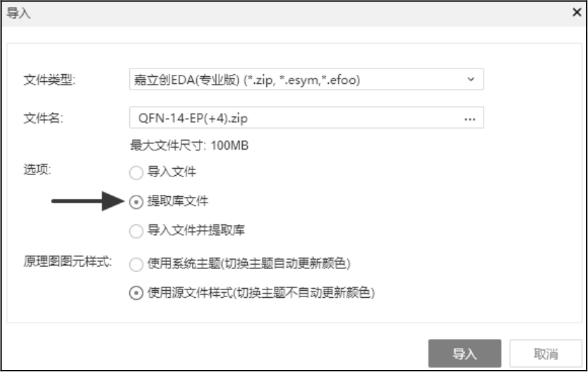588x372 pixels.
Task: Click the three-dots browse button for file name
Action: [469, 119]
